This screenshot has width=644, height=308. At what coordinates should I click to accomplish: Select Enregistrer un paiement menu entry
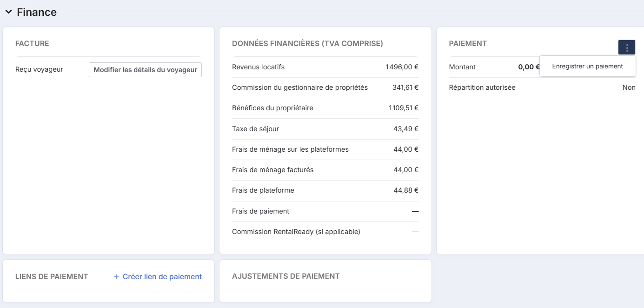click(588, 66)
